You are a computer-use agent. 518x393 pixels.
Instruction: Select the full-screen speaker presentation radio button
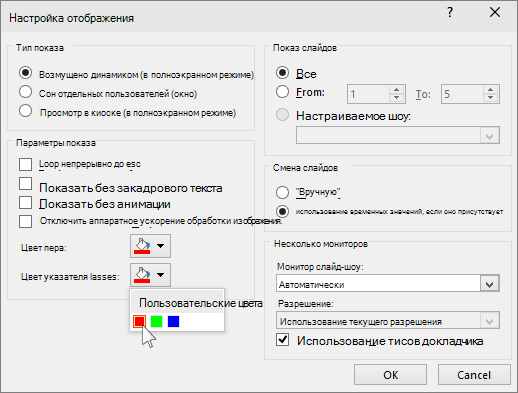26,73
